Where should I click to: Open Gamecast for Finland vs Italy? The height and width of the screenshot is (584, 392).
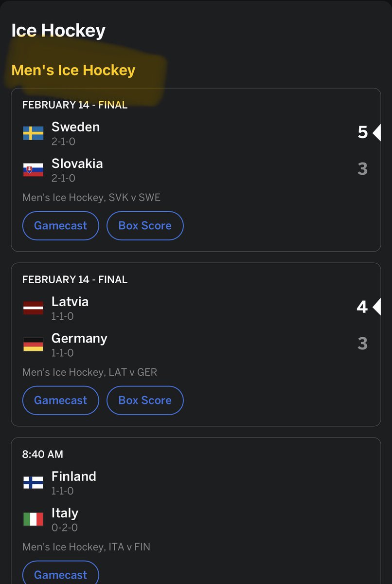61,574
